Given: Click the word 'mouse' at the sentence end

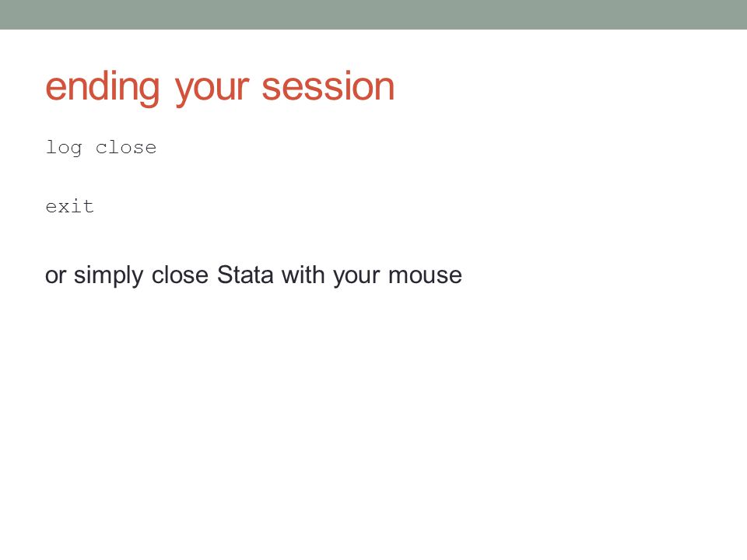Looking at the screenshot, I should click(x=425, y=277).
